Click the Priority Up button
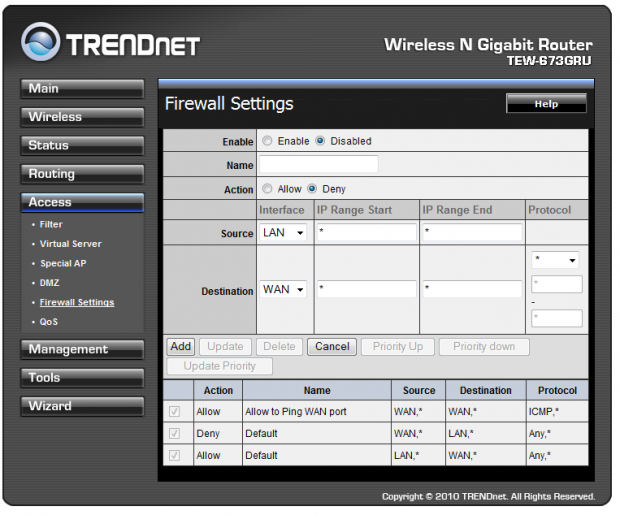The image size is (620, 515). coord(398,346)
